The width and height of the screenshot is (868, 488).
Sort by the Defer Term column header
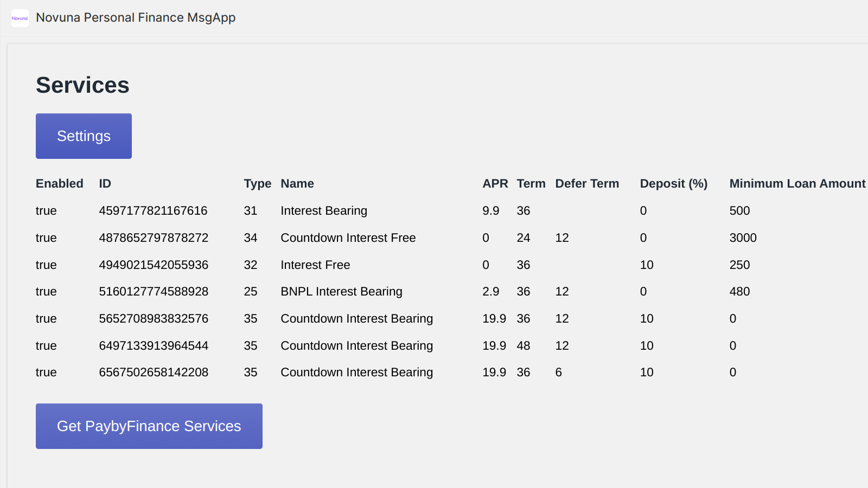(x=587, y=183)
